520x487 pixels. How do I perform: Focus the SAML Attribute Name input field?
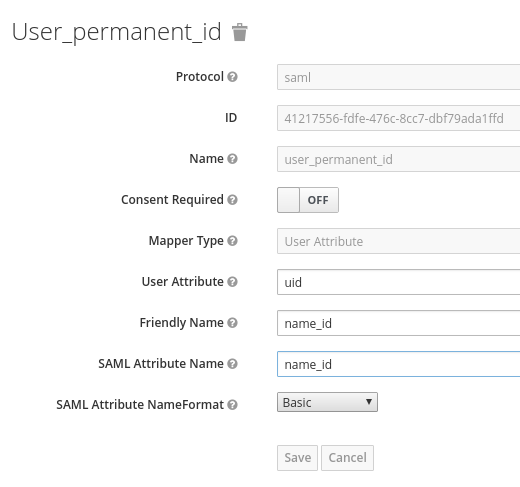pyautogui.click(x=398, y=364)
